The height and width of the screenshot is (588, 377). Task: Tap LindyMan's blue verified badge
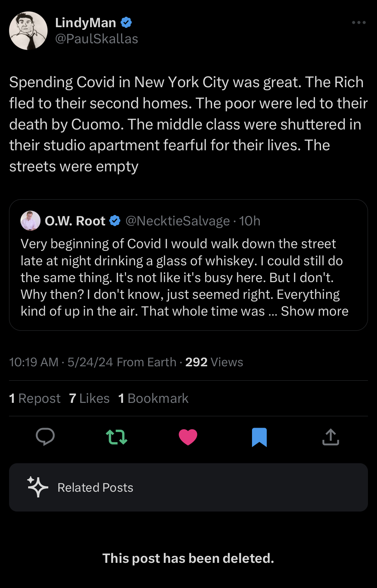click(126, 22)
